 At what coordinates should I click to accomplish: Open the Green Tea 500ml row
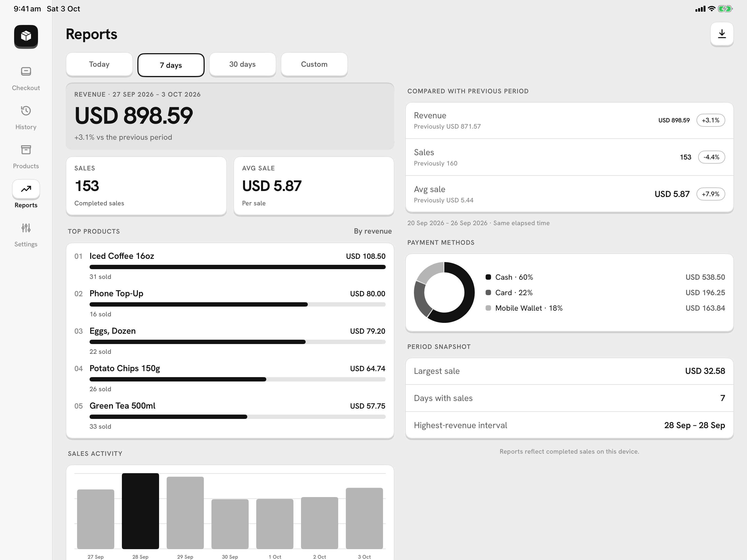click(x=230, y=416)
